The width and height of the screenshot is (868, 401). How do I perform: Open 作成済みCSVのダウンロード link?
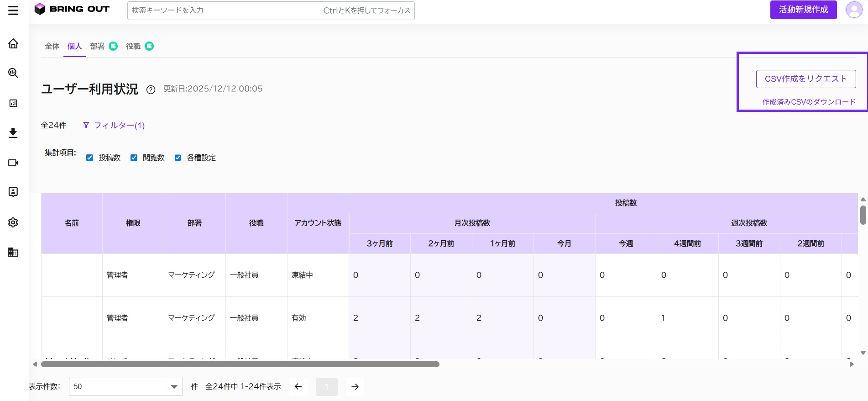tap(809, 102)
